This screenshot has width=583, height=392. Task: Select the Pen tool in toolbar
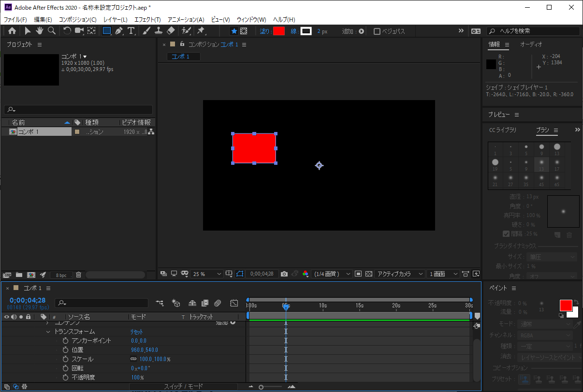point(119,31)
